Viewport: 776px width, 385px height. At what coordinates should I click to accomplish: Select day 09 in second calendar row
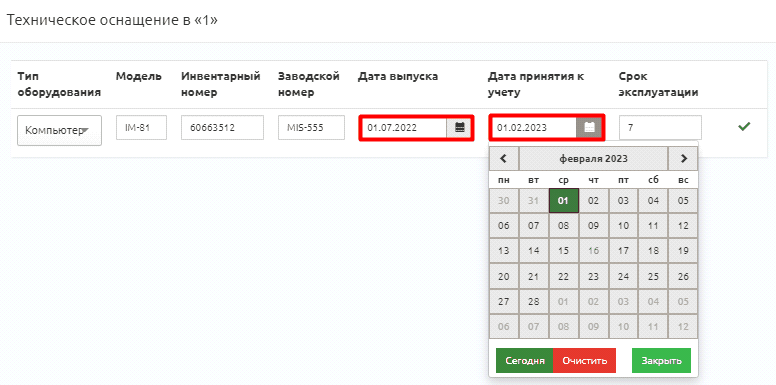click(593, 226)
